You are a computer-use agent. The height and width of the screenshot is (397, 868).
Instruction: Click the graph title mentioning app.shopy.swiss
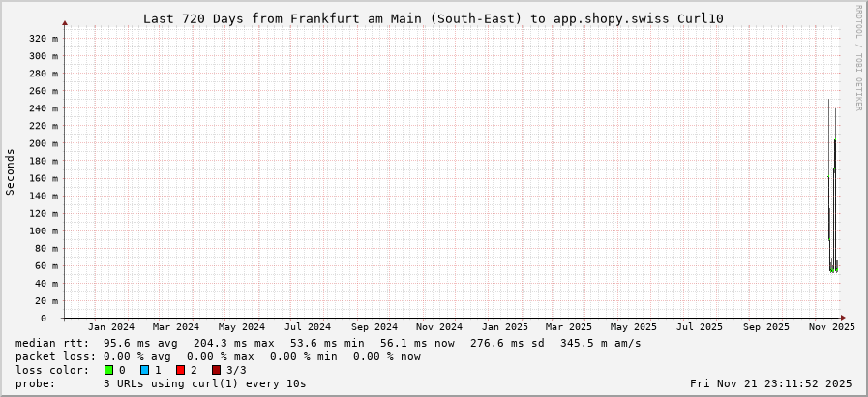click(433, 18)
